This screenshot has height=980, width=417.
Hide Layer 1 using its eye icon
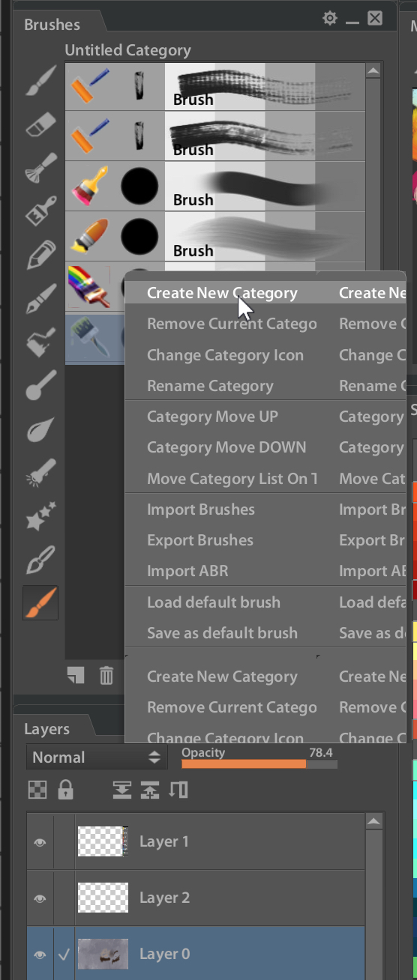40,842
